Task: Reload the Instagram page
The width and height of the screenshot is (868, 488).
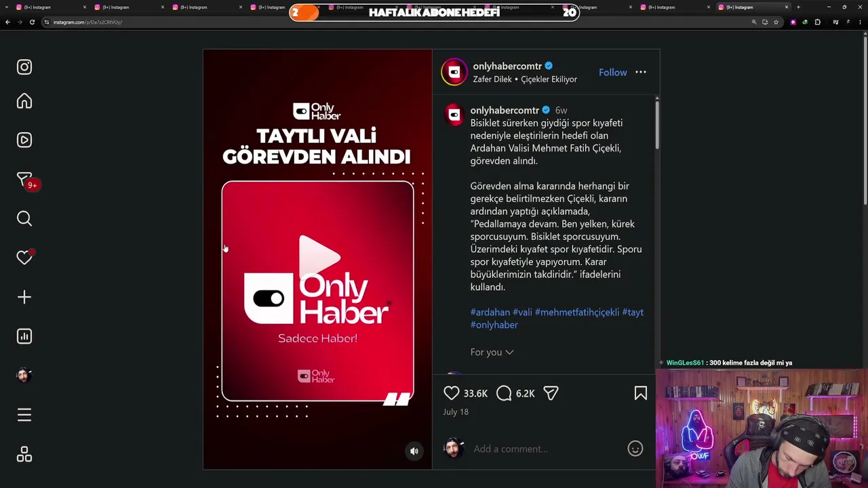Action: tap(32, 22)
